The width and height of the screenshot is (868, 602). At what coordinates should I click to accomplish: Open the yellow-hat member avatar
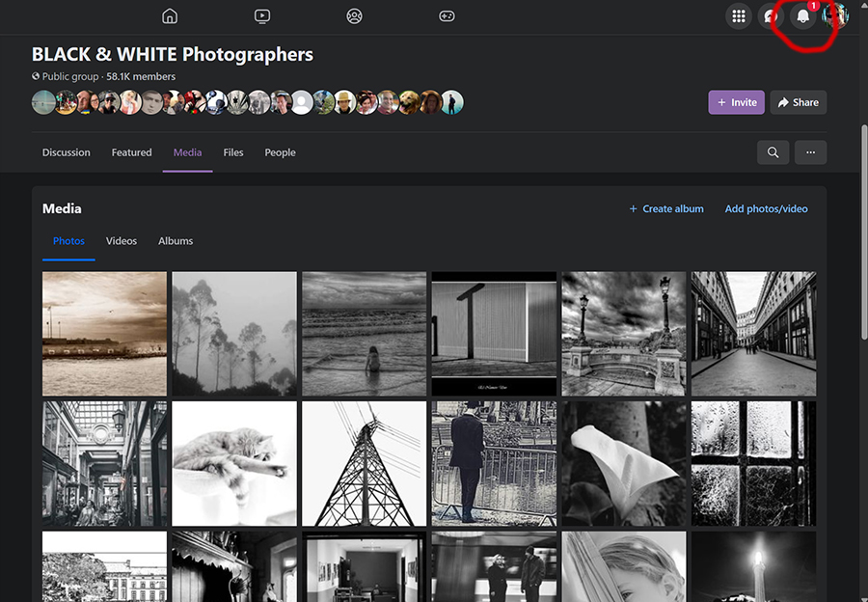tap(344, 102)
